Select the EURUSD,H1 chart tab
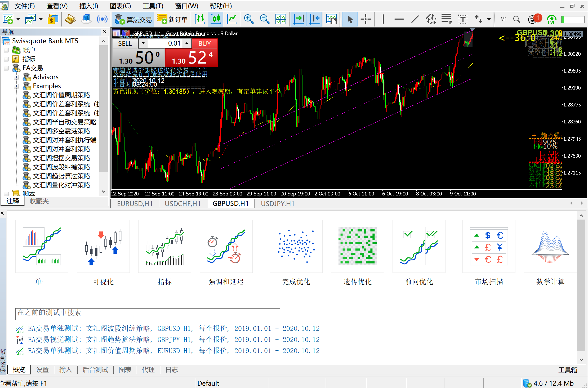588x388 pixels. [135, 203]
